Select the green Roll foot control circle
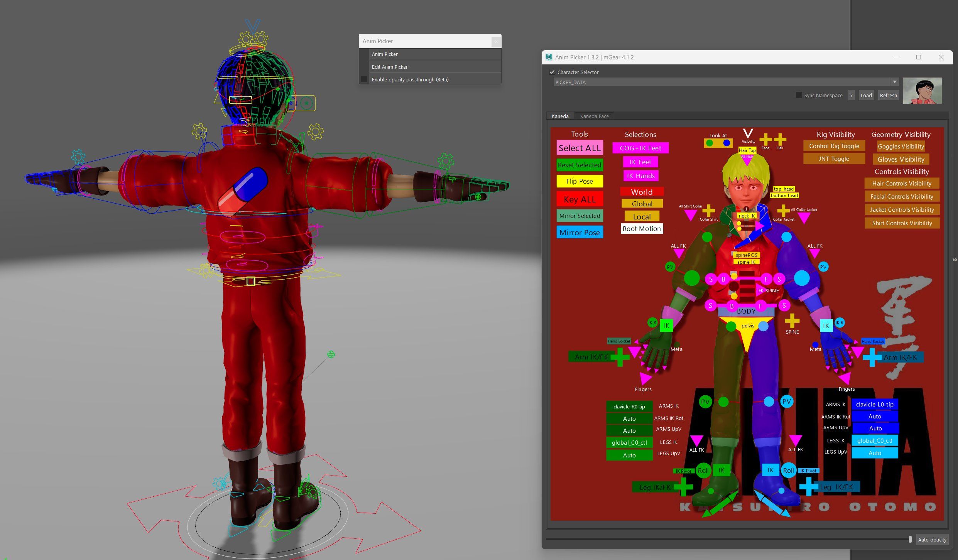The width and height of the screenshot is (958, 560). click(x=703, y=470)
